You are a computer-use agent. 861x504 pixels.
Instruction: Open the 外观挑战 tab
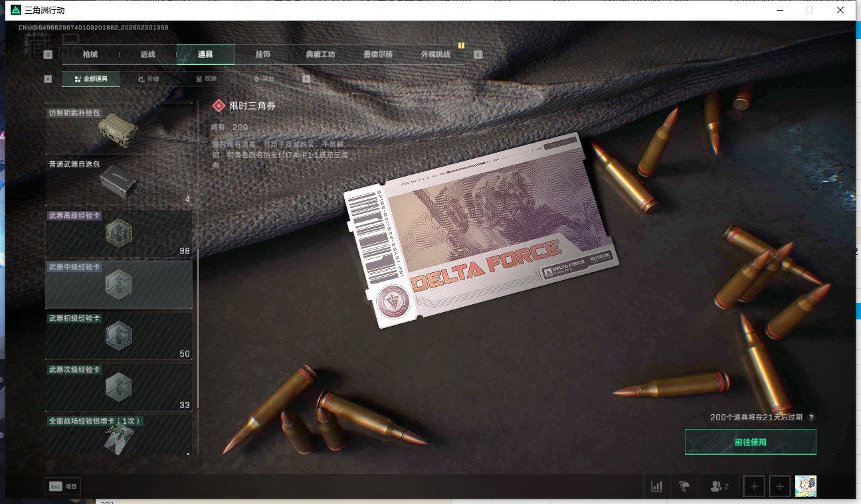coord(436,54)
